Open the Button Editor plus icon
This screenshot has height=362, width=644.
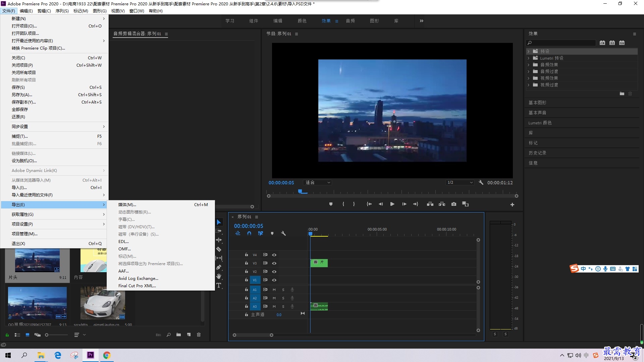coord(512,204)
